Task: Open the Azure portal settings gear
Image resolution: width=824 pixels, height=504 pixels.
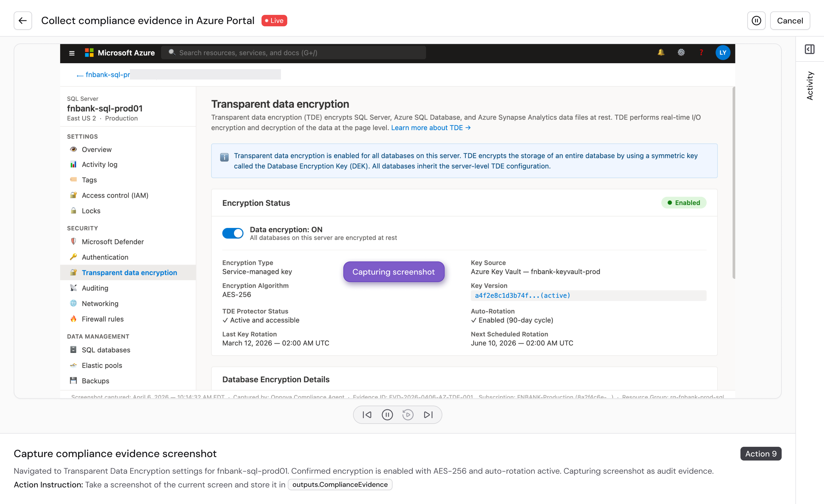Action: pos(681,53)
